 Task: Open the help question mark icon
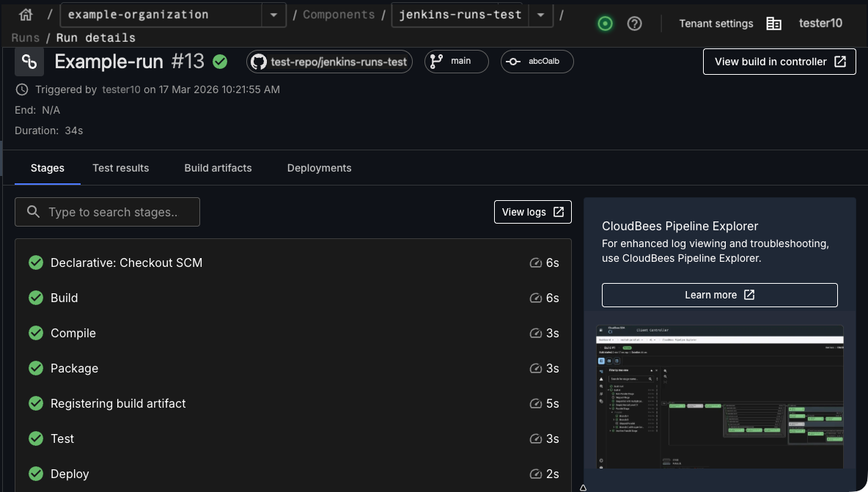[634, 23]
